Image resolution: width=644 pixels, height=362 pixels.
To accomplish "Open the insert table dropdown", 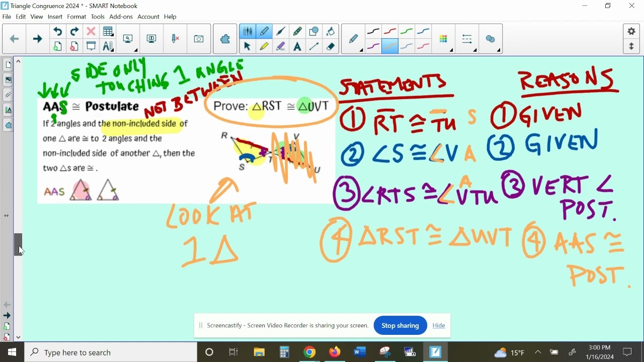I will coord(108,32).
